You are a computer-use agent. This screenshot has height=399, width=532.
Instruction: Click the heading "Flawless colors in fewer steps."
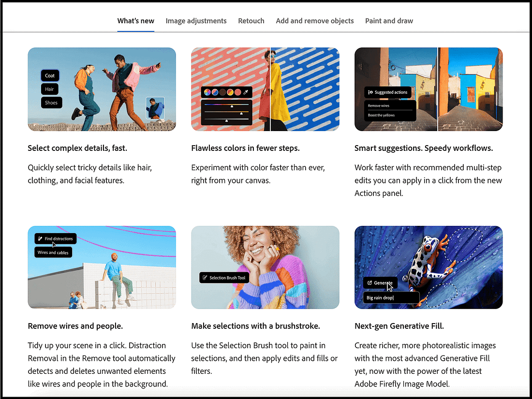pyautogui.click(x=245, y=148)
